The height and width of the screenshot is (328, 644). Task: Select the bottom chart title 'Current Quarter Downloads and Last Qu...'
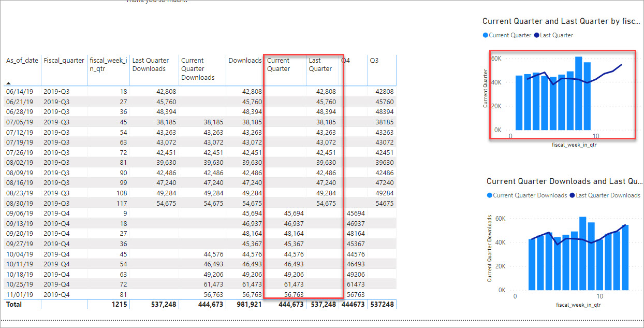[563, 181]
